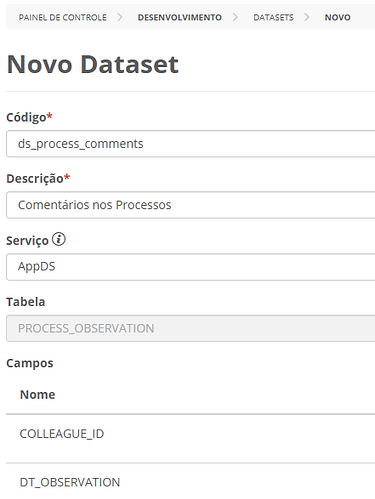The height and width of the screenshot is (499, 375).
Task: Click the Descrição text field
Action: pos(191,205)
